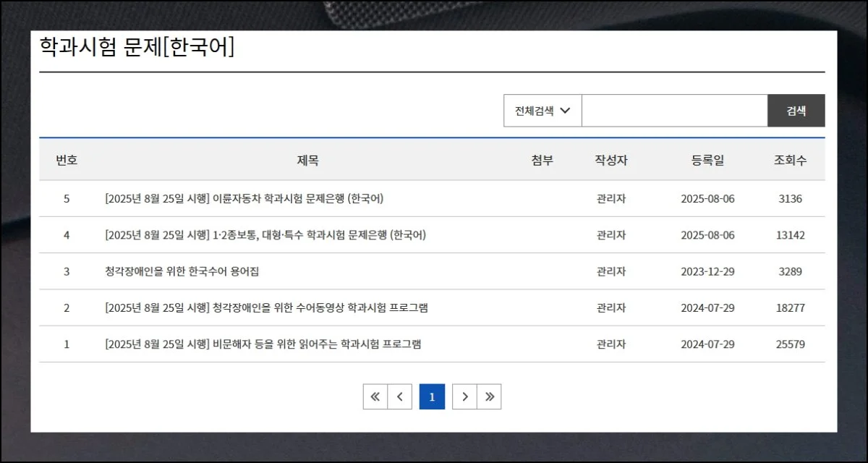
Task: Click the 조회수 column header
Action: (x=790, y=160)
